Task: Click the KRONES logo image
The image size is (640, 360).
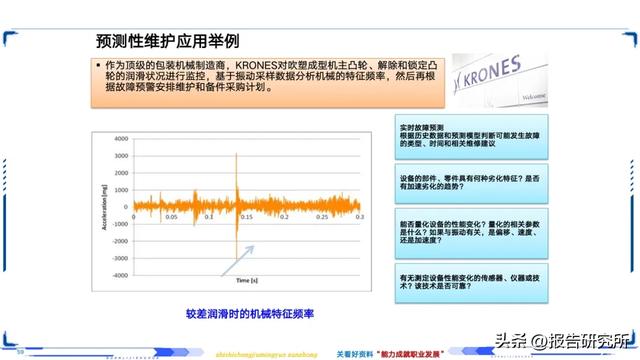Action: click(x=500, y=80)
